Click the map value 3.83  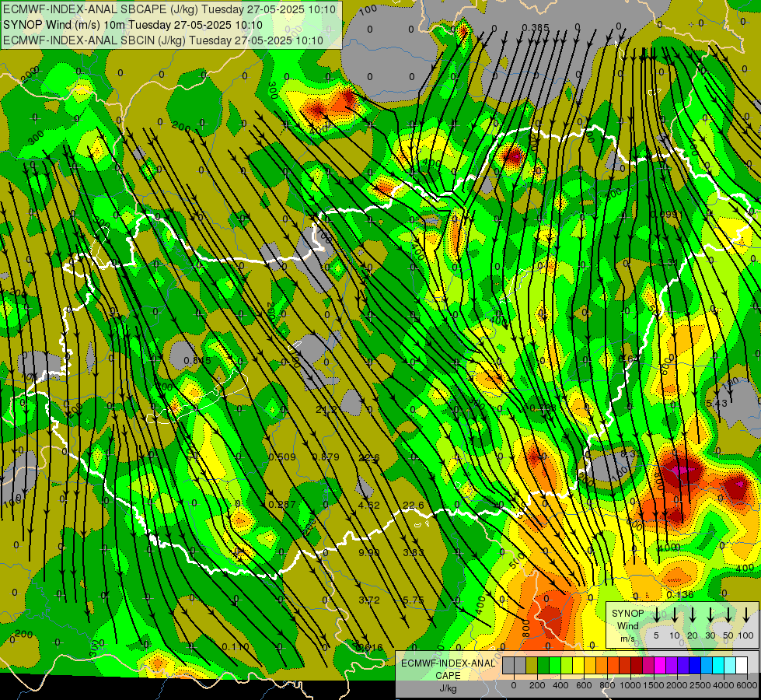coord(414,552)
